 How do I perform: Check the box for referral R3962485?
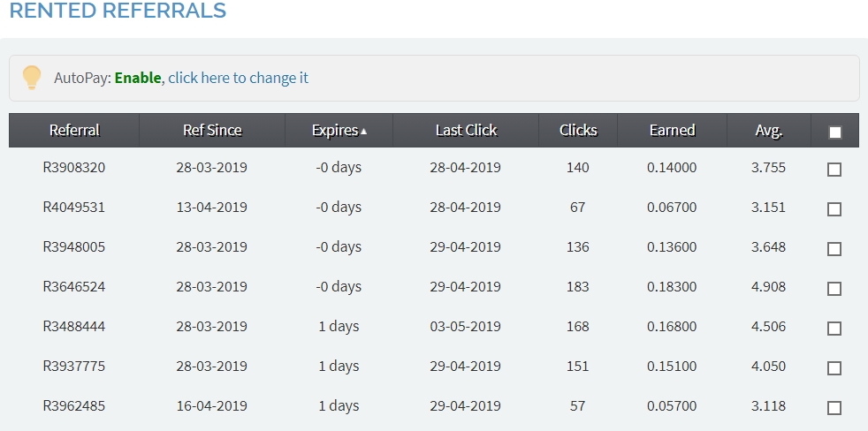[834, 408]
